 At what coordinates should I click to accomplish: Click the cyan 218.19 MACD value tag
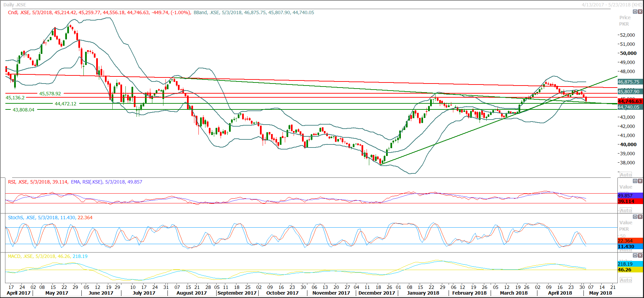pyautogui.click(x=630, y=264)
